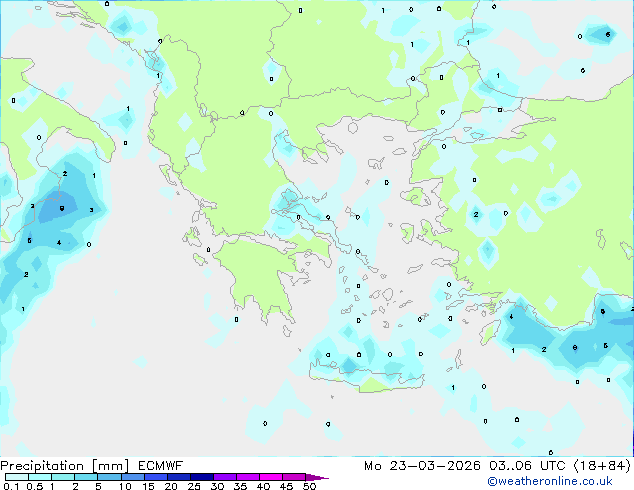This screenshot has width=634, height=490.
Task: Click the '10' legend value
Action: point(125,486)
